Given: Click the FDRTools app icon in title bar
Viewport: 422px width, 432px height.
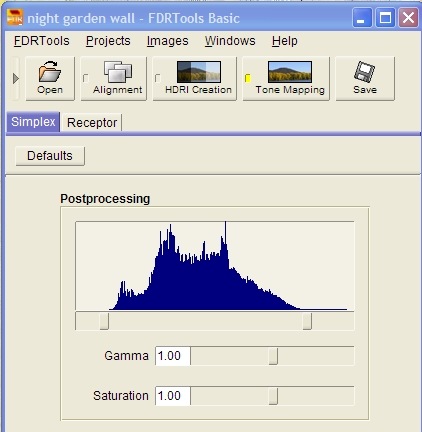Looking at the screenshot, I should tap(15, 17).
